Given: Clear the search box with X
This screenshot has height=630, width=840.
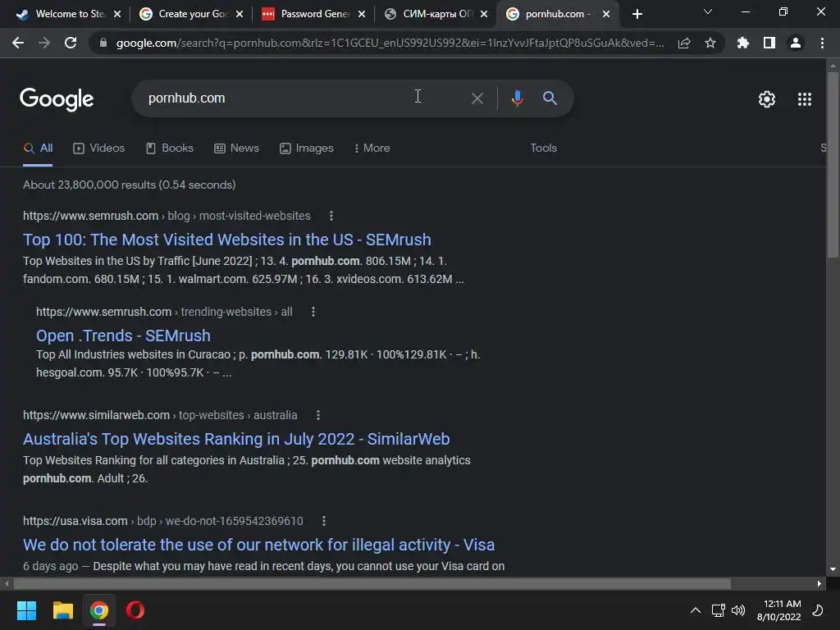Looking at the screenshot, I should 477,98.
